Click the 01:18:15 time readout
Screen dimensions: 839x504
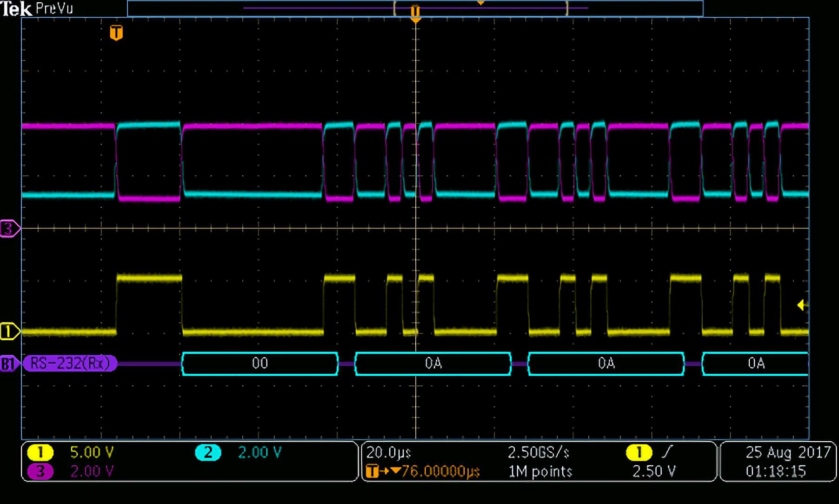coord(775,471)
